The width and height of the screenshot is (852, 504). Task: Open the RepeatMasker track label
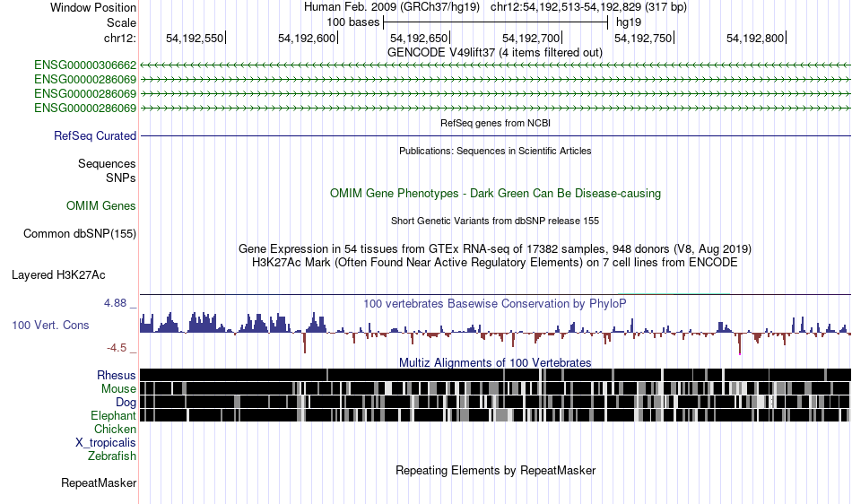click(x=99, y=482)
